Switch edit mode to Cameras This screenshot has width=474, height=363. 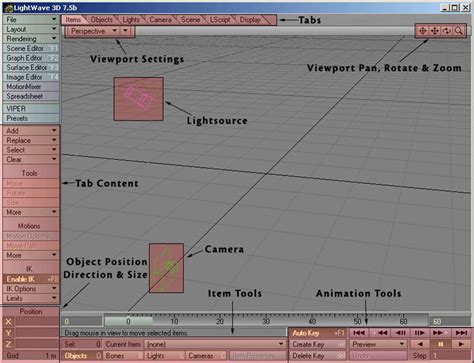click(206, 356)
